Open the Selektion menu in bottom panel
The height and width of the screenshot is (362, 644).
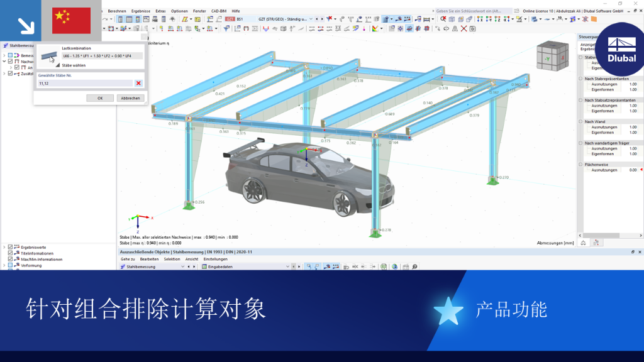coord(172,260)
